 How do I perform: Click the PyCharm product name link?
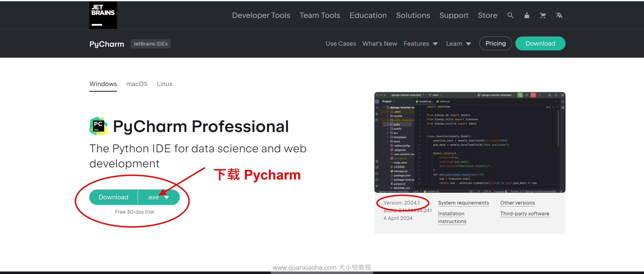[107, 44]
